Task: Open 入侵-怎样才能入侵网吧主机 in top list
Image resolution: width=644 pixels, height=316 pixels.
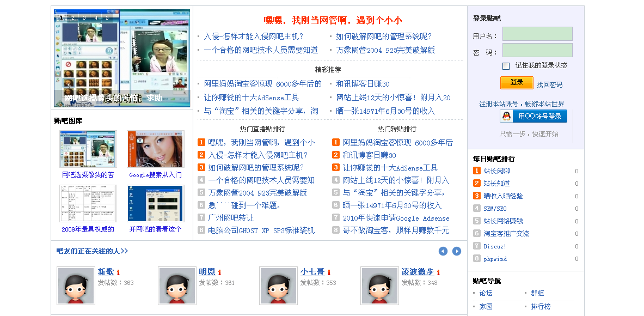Action: point(254,37)
